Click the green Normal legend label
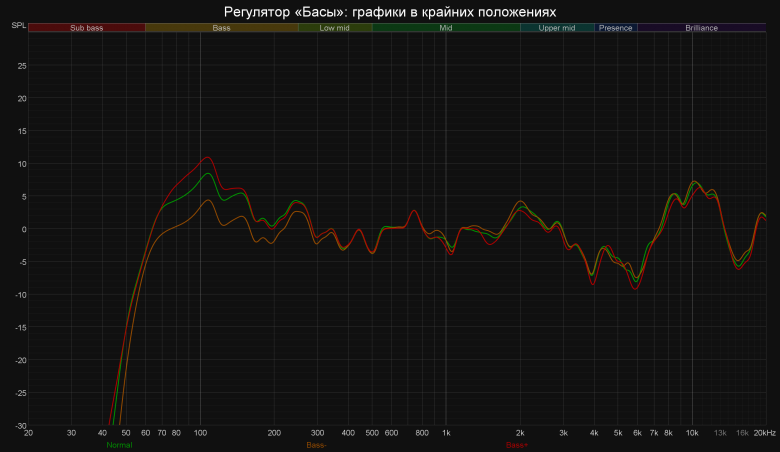 coord(119,445)
